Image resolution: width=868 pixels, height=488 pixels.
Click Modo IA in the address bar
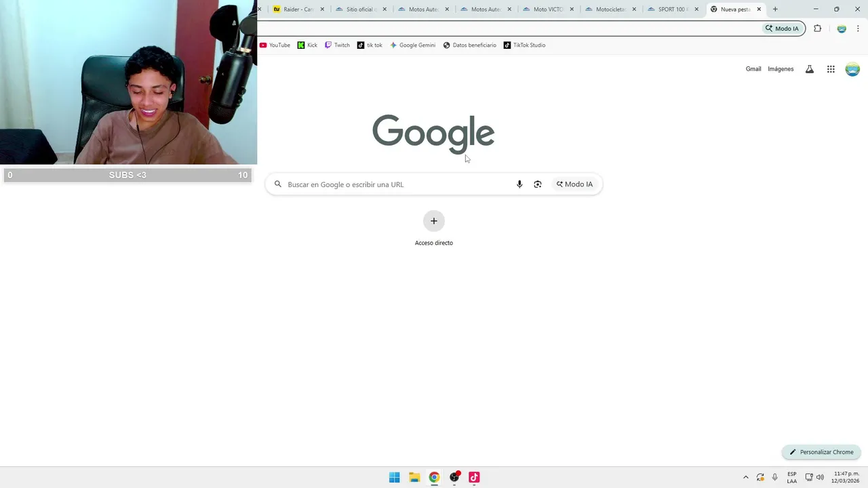coord(783,28)
